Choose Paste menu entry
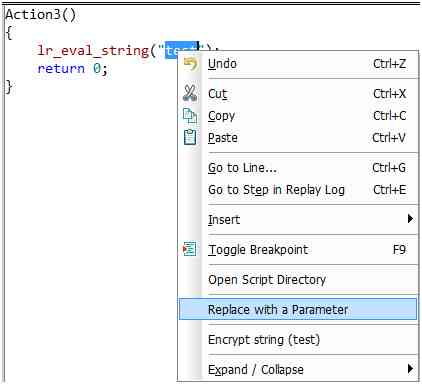422x384 pixels. coord(298,138)
